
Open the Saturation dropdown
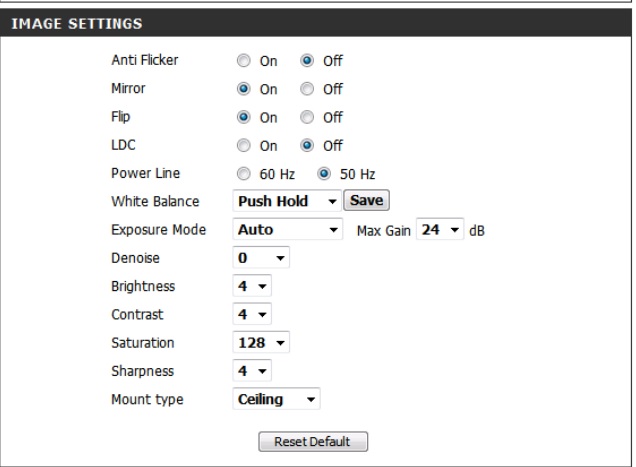(x=261, y=343)
